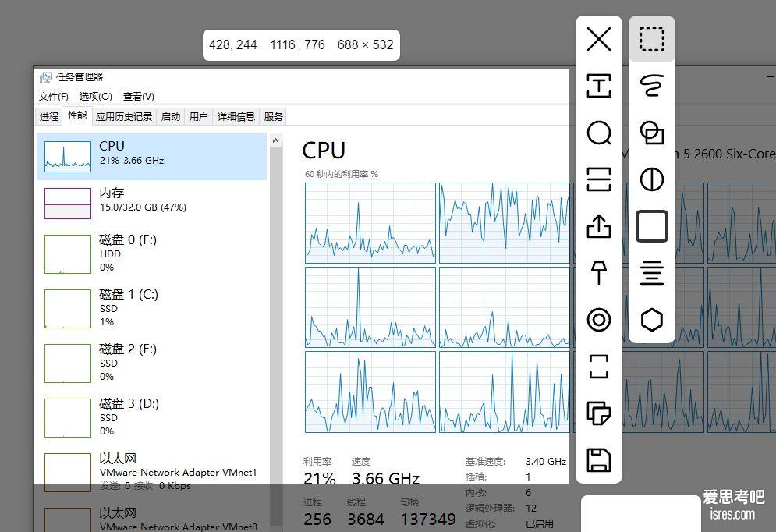Click the 60 秒内的利用率 % label
This screenshot has width=776, height=532.
point(342,174)
